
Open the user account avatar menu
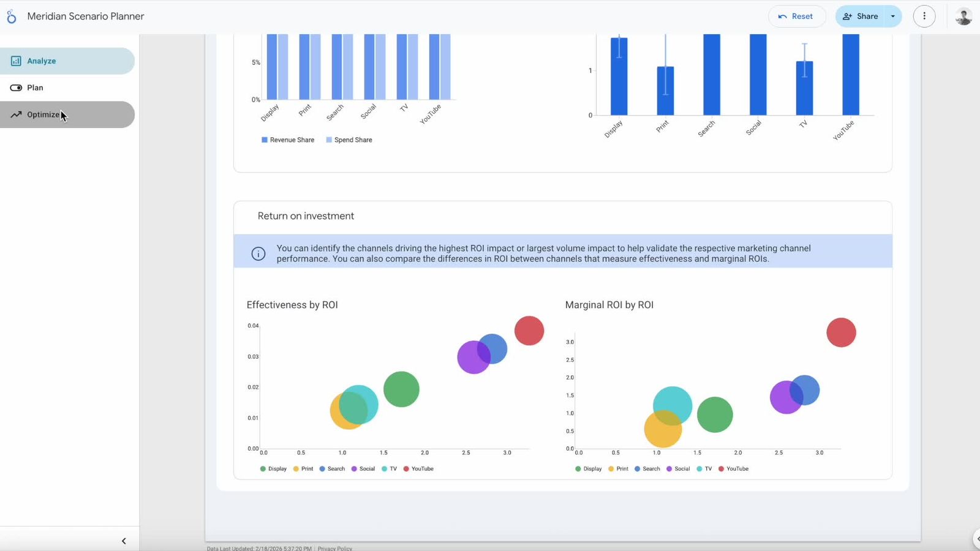tap(963, 16)
